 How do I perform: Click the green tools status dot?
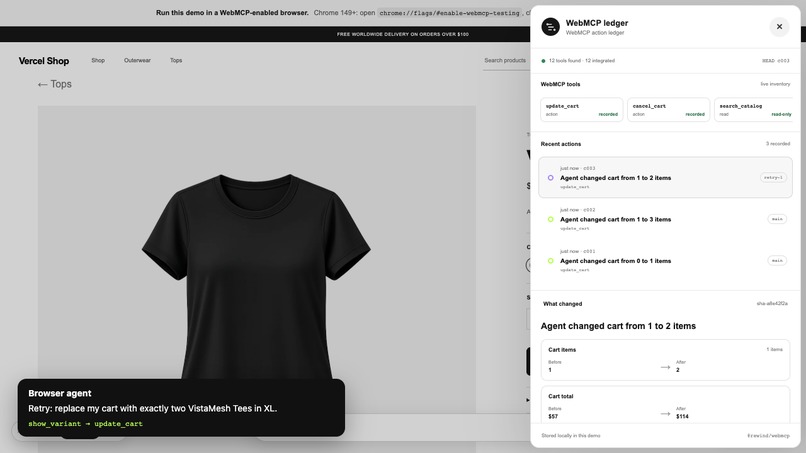click(x=543, y=61)
